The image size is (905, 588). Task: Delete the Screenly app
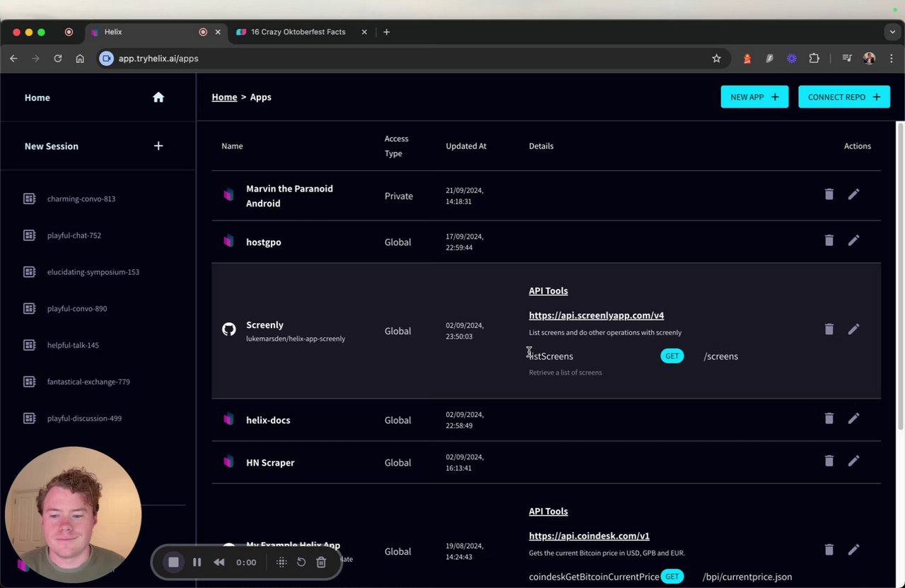click(x=829, y=329)
